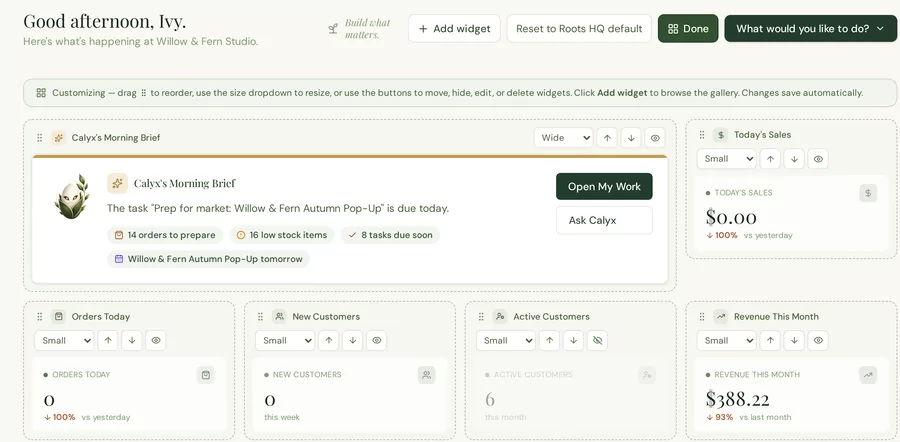Hide the Today's Sales widget
Screen dimensions: 900x442
818,159
